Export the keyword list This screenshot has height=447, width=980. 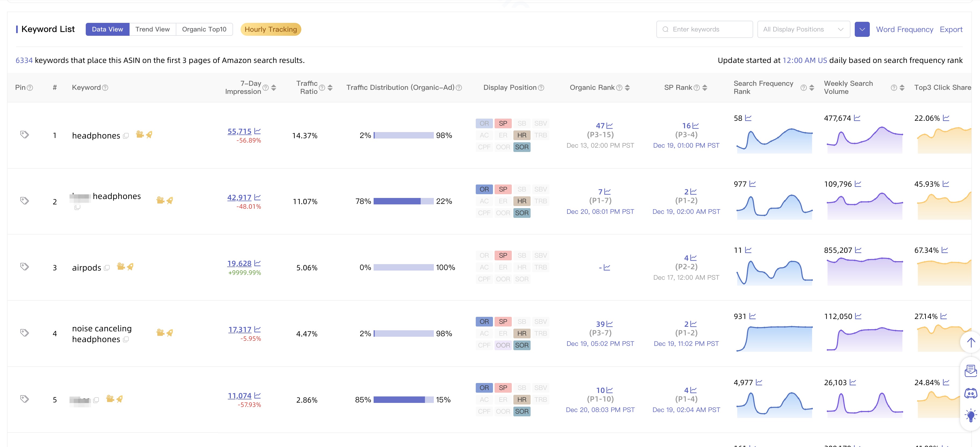pyautogui.click(x=951, y=29)
